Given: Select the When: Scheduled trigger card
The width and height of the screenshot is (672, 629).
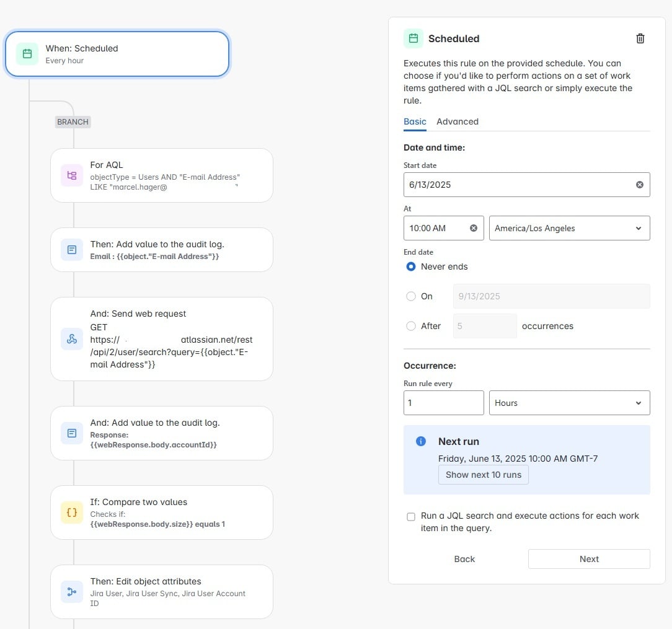Looking at the screenshot, I should click(x=117, y=54).
